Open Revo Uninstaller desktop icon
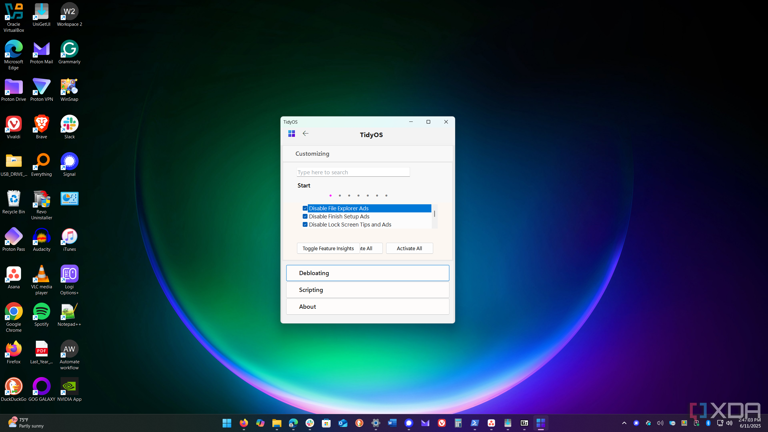 click(41, 201)
